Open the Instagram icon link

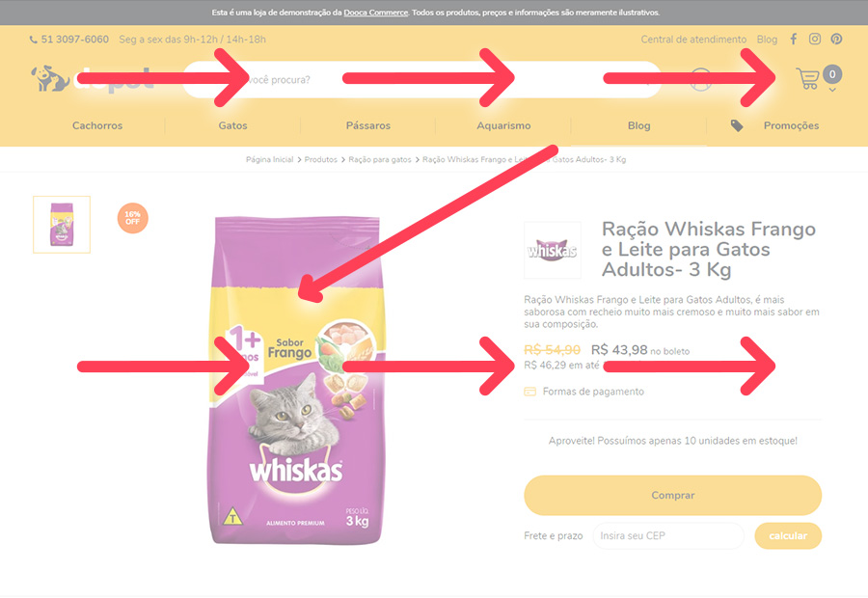click(x=815, y=39)
